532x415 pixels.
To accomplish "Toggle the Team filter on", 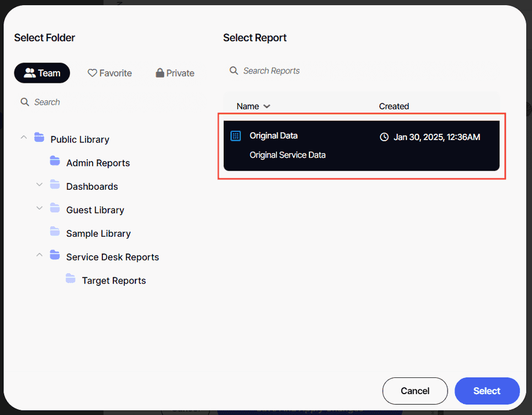I will (x=42, y=72).
